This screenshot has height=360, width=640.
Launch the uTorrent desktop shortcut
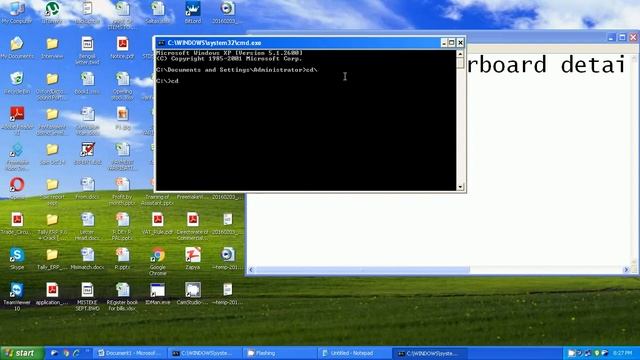[x=52, y=12]
